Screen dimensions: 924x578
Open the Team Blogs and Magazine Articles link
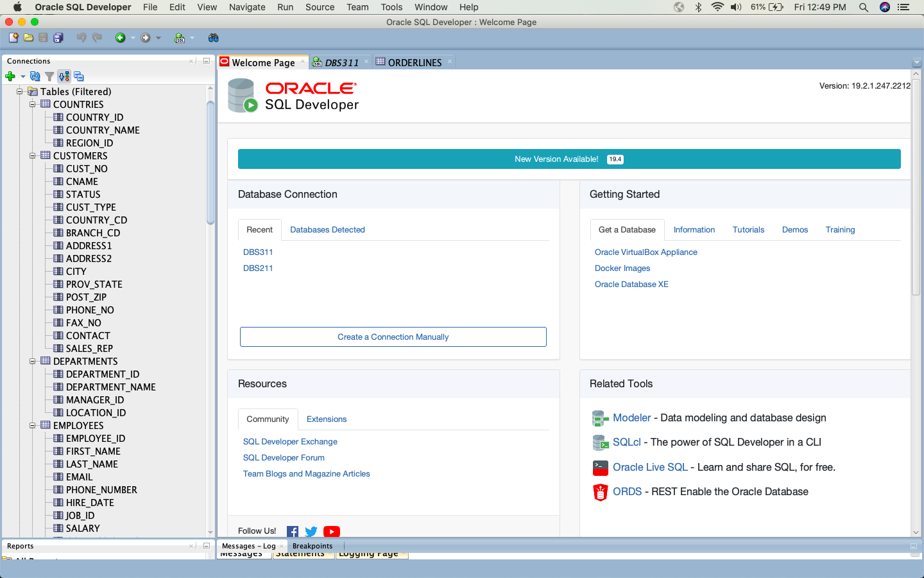(306, 473)
